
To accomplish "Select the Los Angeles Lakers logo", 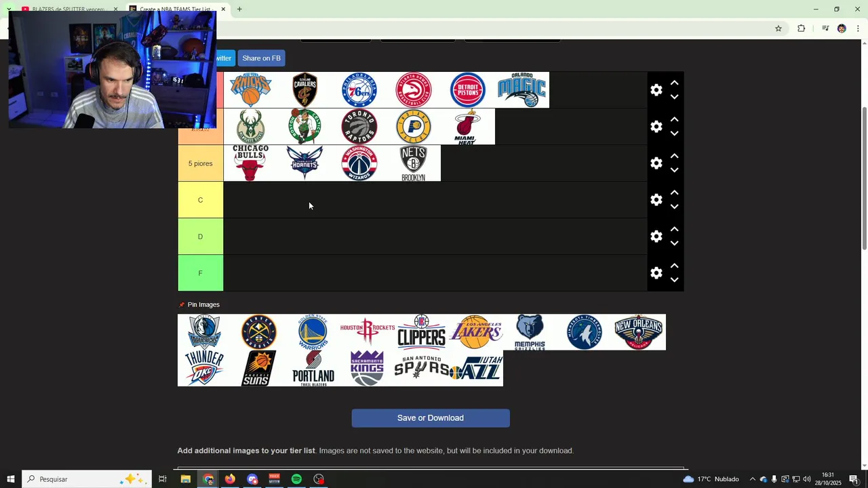I will (476, 332).
